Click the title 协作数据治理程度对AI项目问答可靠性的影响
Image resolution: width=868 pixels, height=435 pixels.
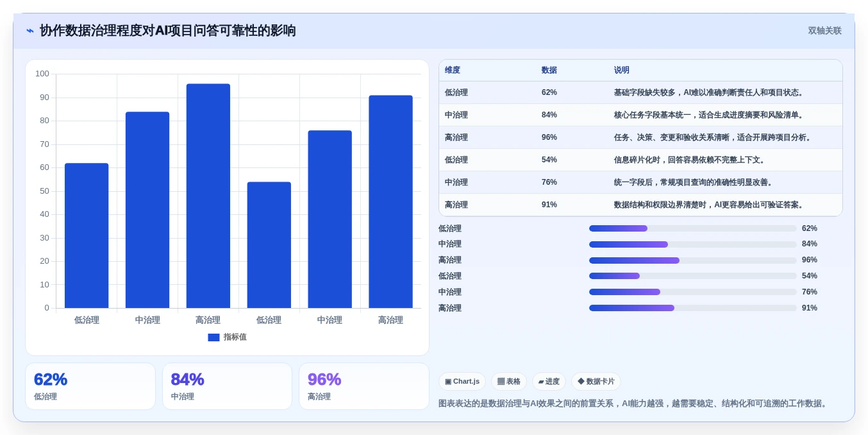pos(168,31)
